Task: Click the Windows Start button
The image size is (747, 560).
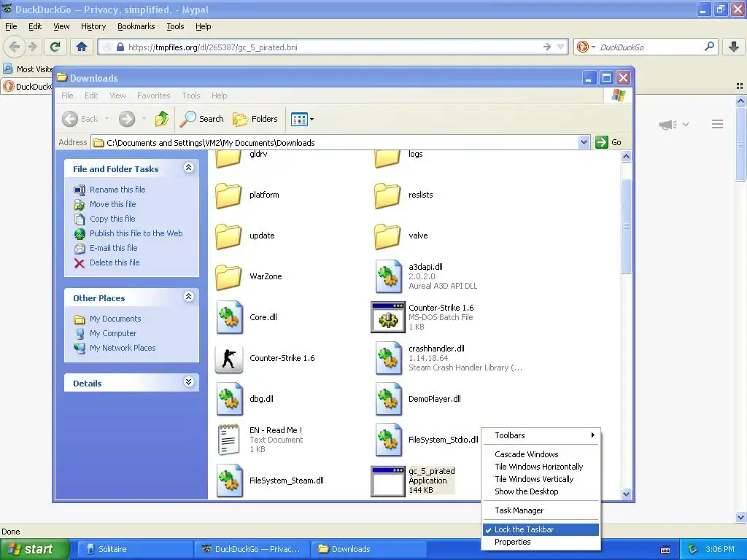Action: [35, 549]
